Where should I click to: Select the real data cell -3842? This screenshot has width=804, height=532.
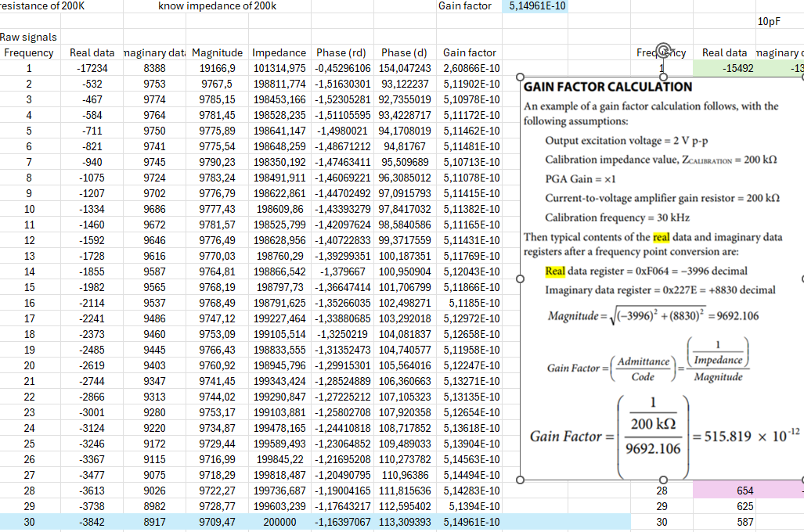[x=92, y=522]
